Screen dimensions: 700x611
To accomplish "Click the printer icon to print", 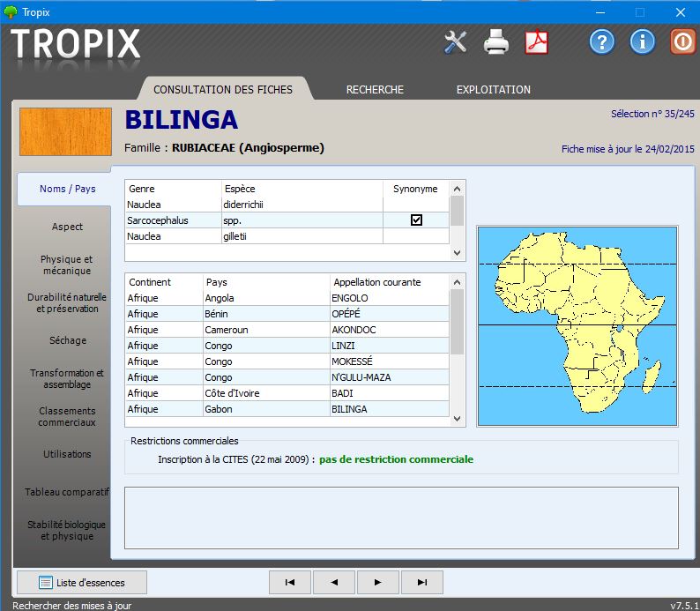I will (x=496, y=42).
